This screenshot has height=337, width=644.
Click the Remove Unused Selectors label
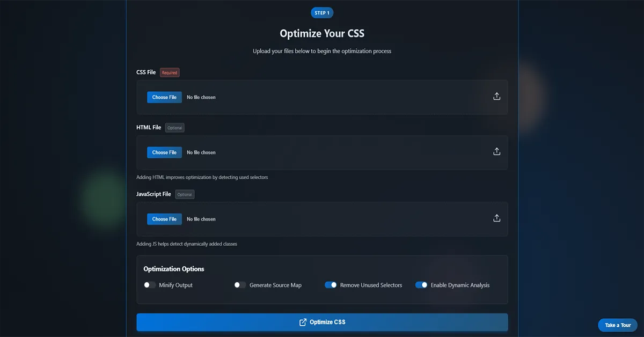tap(371, 285)
